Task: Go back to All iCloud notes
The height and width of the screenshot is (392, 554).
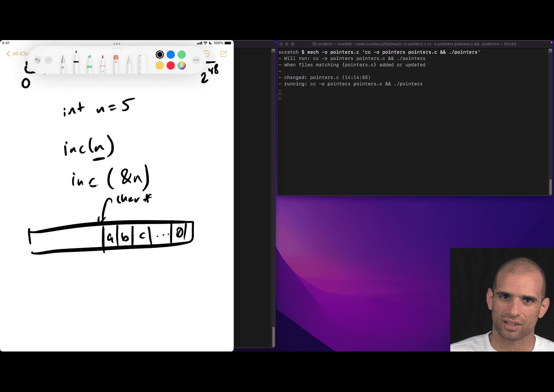Action: tap(17, 54)
